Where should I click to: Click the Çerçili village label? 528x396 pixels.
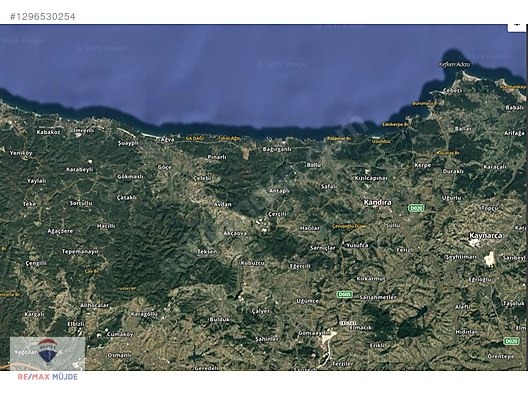277,214
